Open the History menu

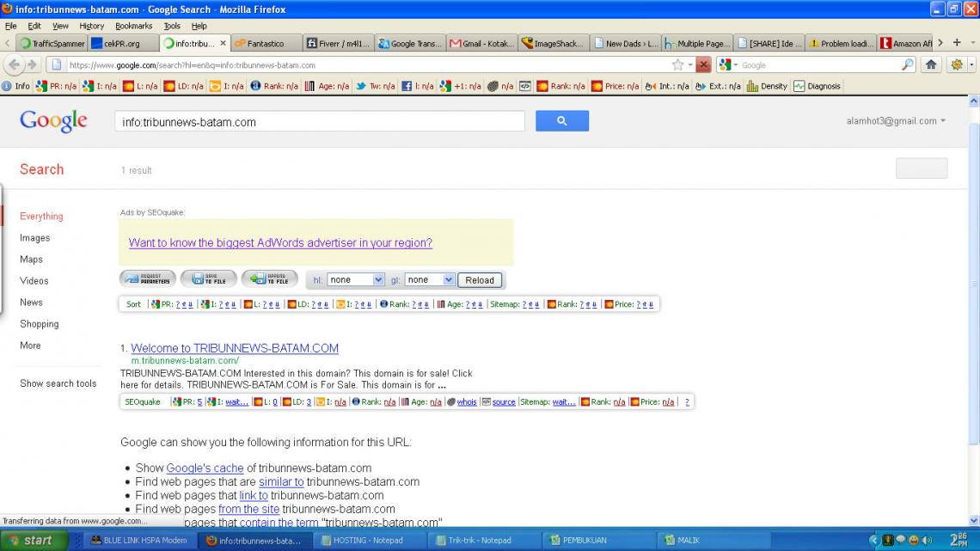pos(91,26)
